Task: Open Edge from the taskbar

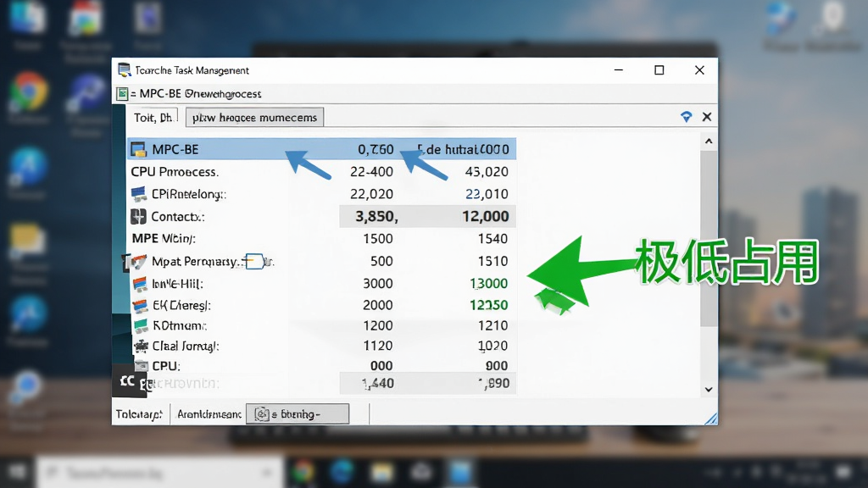Action: 341,473
